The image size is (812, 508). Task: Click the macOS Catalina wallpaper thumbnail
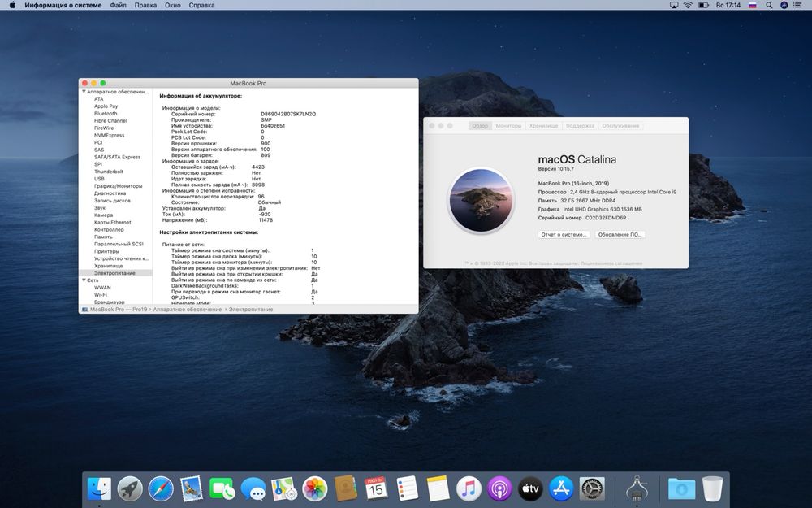481,200
